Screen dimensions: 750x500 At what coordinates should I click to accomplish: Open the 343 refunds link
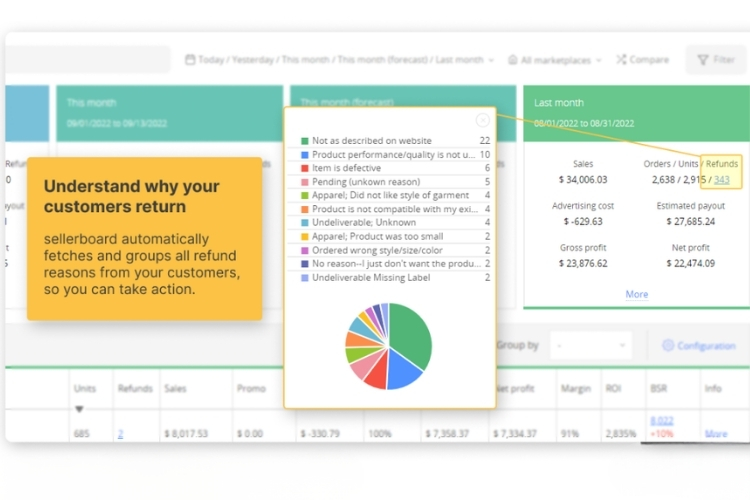click(722, 180)
